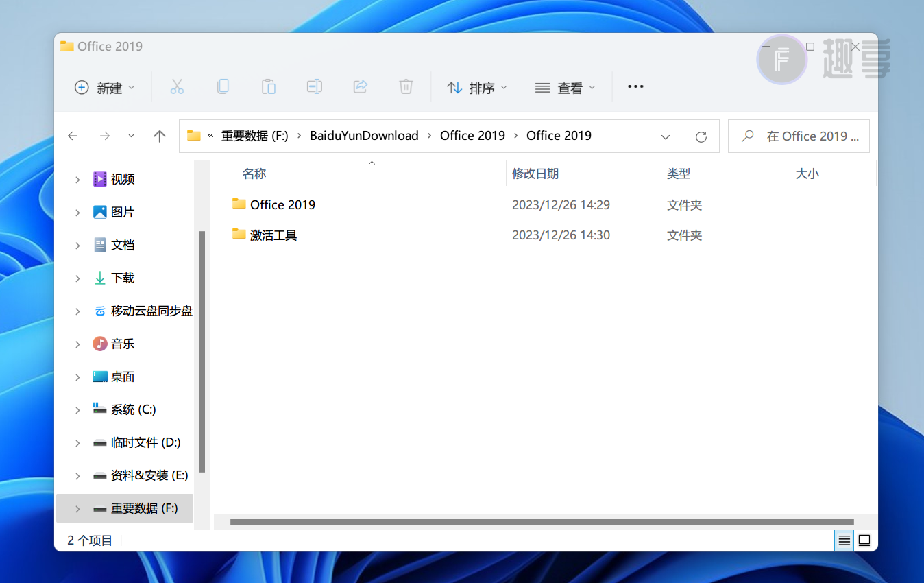Click the search box 在 Office 2019
The image size is (924, 583).
[x=799, y=136]
